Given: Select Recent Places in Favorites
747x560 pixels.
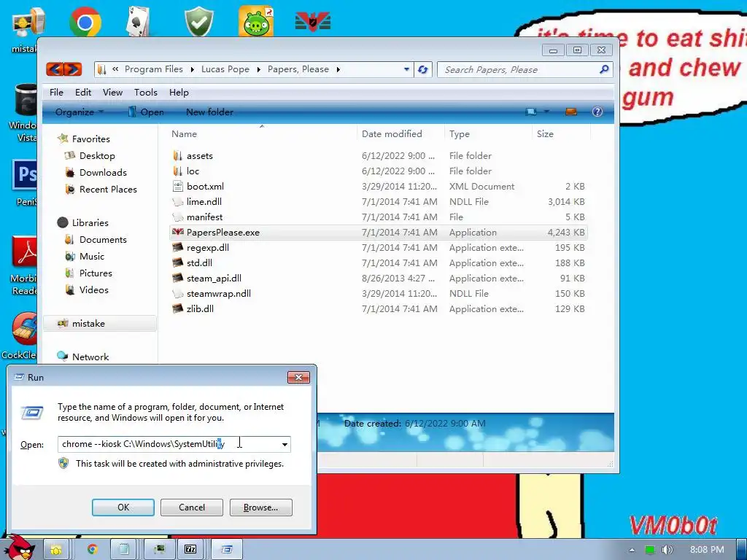Looking at the screenshot, I should pyautogui.click(x=108, y=189).
